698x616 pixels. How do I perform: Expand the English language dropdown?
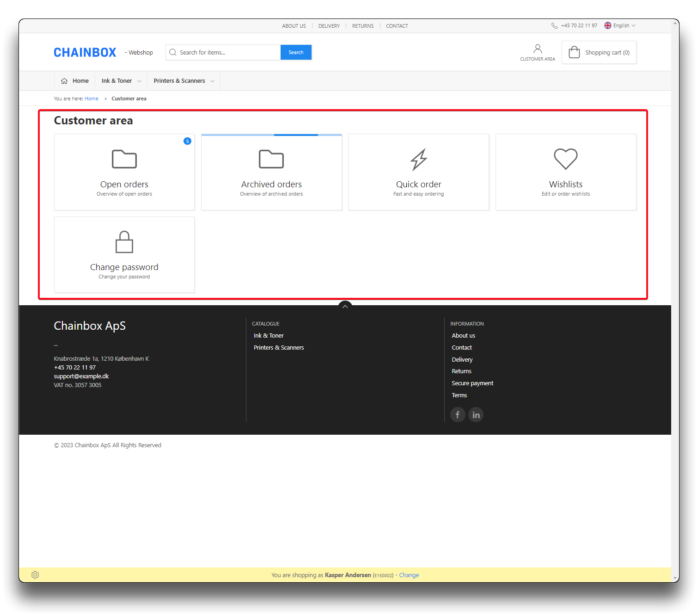pyautogui.click(x=620, y=26)
